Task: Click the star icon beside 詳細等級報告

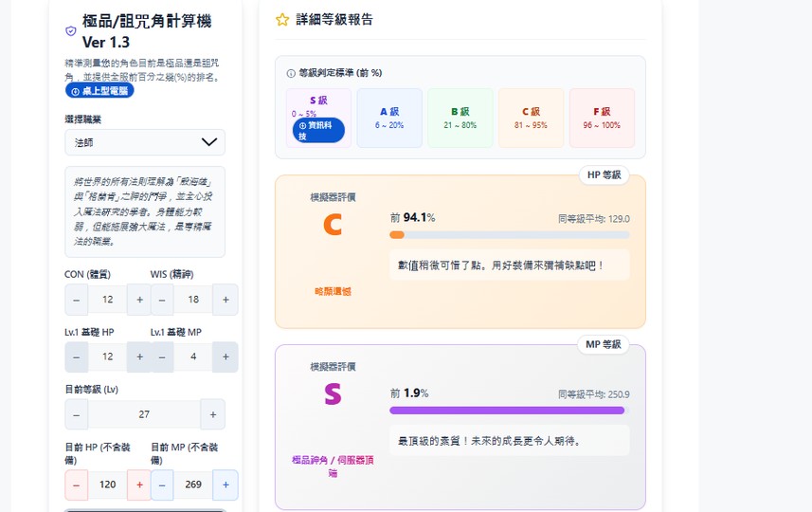Action: coord(281,20)
